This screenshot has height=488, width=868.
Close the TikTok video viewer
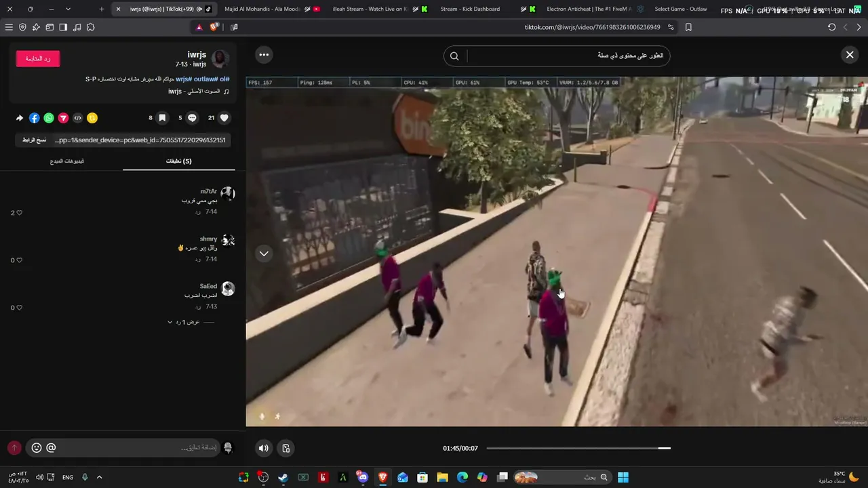coord(850,55)
